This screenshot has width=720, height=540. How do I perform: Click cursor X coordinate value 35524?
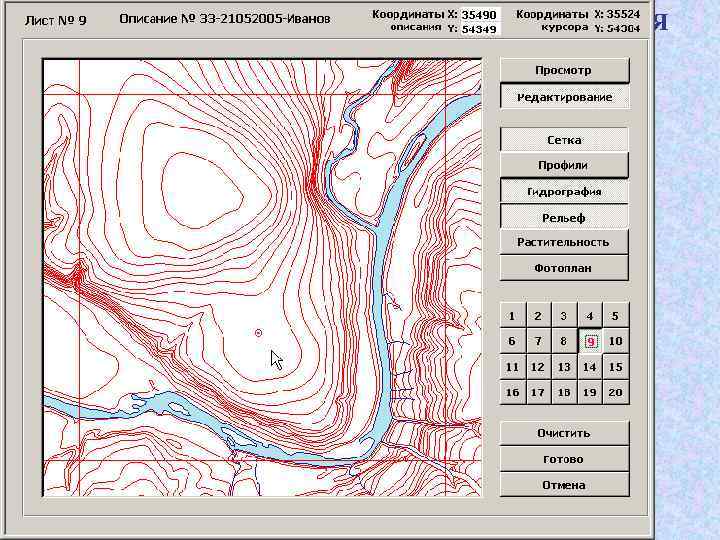(x=623, y=14)
